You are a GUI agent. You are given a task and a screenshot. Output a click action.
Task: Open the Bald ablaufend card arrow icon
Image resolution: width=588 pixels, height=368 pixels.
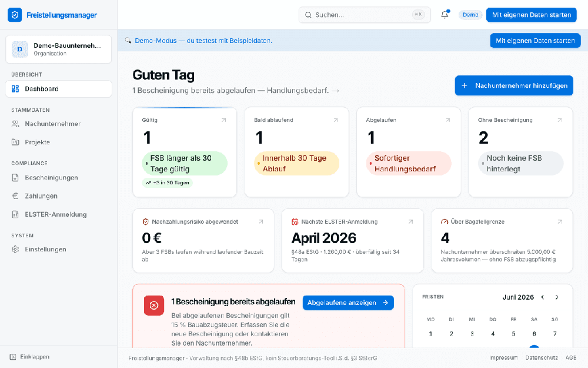[x=336, y=120]
